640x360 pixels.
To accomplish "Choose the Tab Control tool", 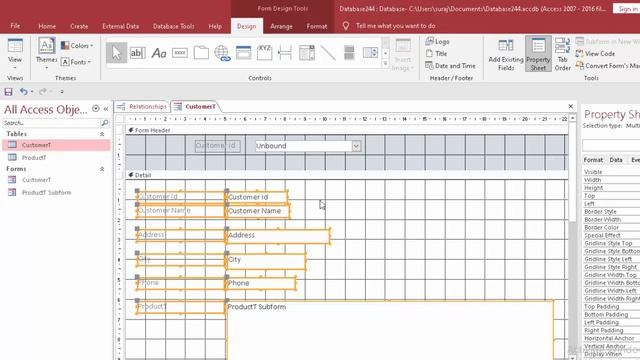I will 201,53.
